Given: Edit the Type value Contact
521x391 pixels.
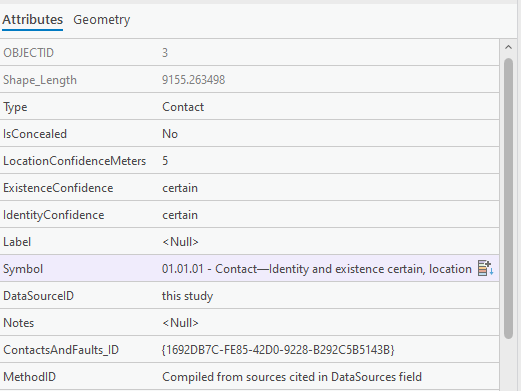Looking at the screenshot, I should tap(183, 107).
